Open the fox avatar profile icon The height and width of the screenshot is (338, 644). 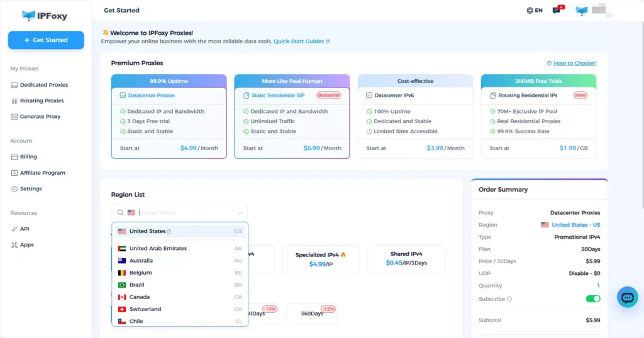[x=581, y=10]
